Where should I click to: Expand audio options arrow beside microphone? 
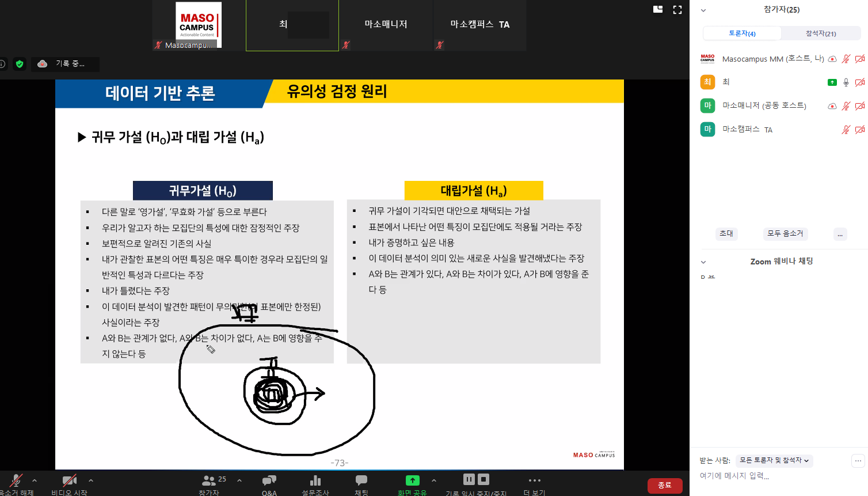coord(35,480)
